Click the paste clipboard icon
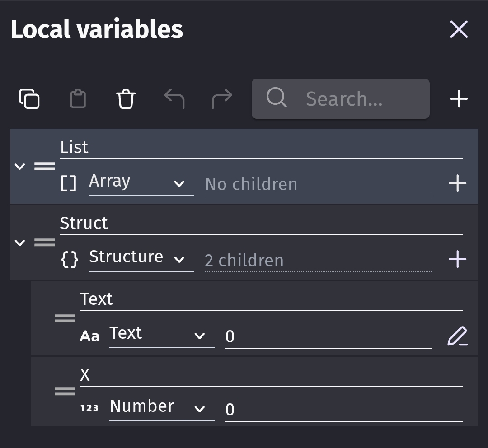 pyautogui.click(x=78, y=99)
